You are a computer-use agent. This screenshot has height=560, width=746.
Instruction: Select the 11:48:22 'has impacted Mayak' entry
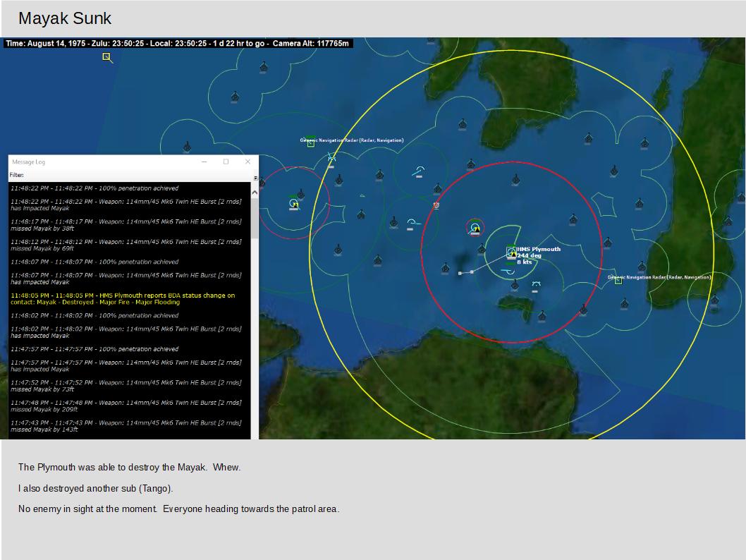126,205
